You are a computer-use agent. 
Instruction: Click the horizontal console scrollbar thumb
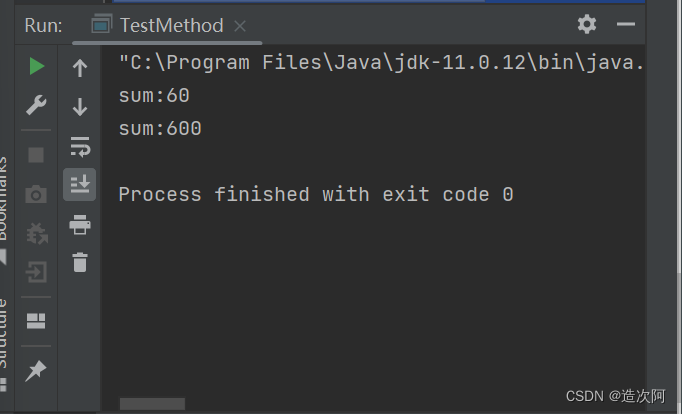152,404
